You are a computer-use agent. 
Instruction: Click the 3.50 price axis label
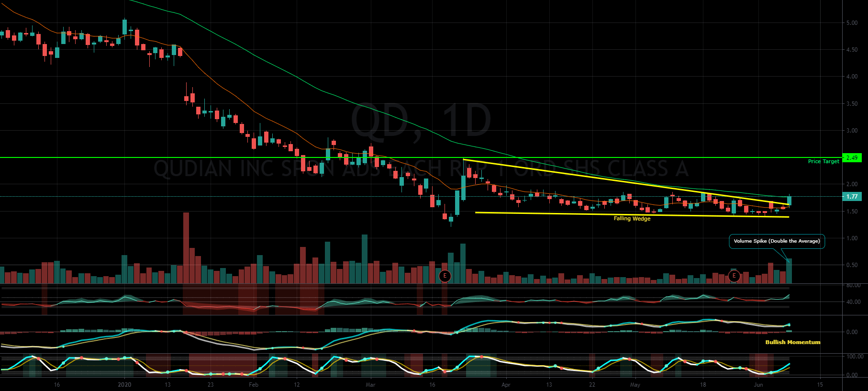852,104
